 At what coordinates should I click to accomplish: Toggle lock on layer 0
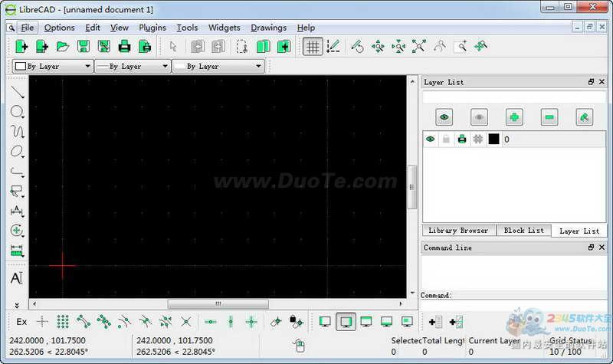click(446, 139)
